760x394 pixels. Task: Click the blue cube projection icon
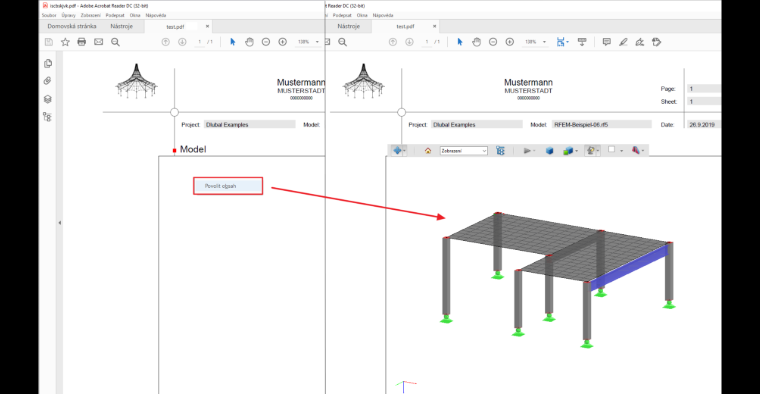pyautogui.click(x=549, y=151)
